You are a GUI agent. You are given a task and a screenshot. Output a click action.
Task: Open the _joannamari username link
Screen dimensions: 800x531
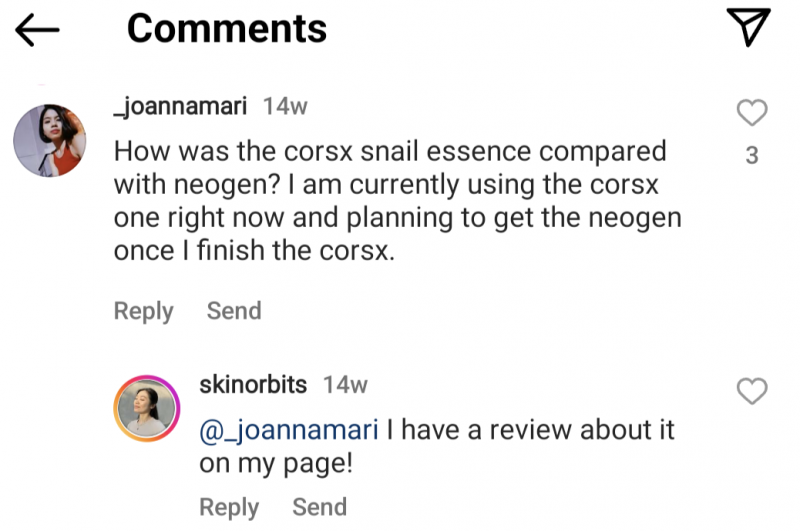point(180,106)
